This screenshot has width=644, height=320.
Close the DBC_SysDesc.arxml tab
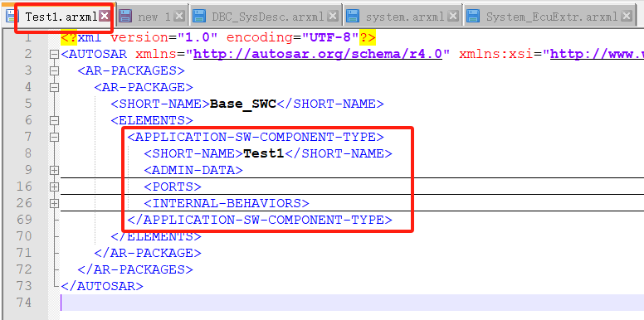(x=334, y=16)
